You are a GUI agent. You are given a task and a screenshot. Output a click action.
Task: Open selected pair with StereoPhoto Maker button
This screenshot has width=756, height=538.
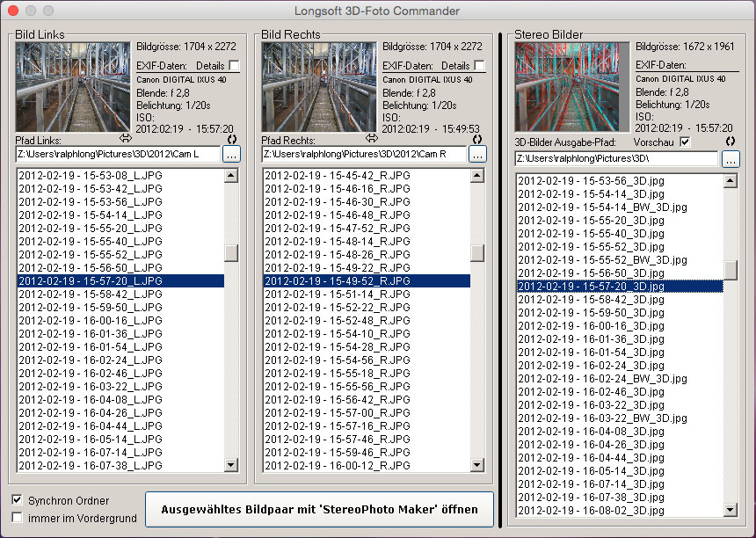pyautogui.click(x=319, y=509)
